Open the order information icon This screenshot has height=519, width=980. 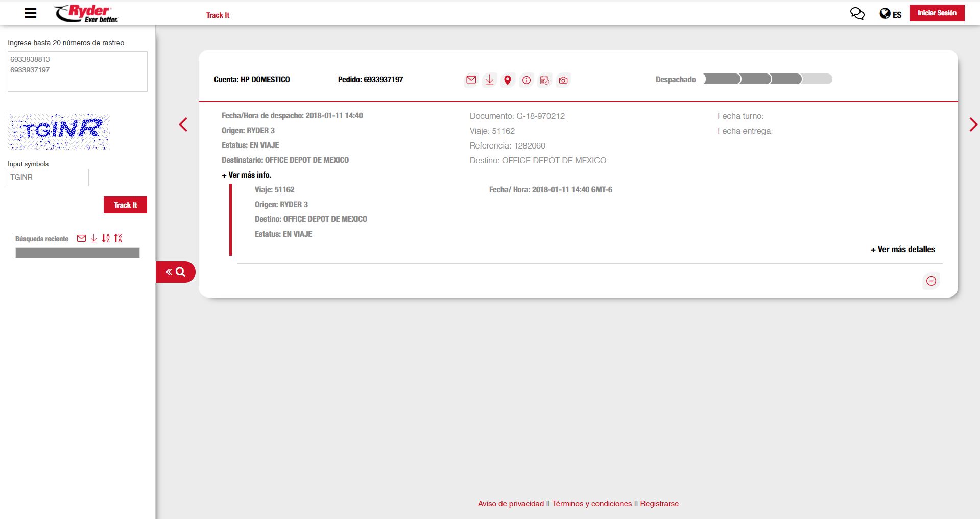[x=526, y=80]
